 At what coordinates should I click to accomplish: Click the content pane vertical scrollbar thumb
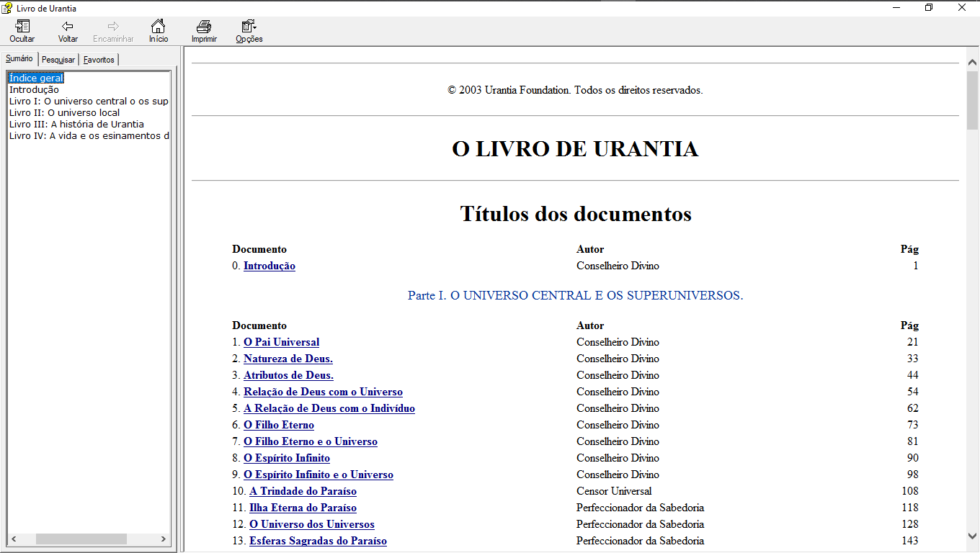tap(973, 100)
